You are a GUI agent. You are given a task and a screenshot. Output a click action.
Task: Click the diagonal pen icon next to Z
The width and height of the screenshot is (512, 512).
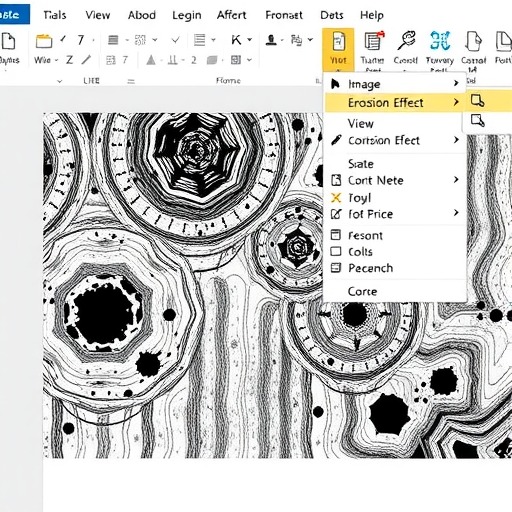(x=86, y=60)
